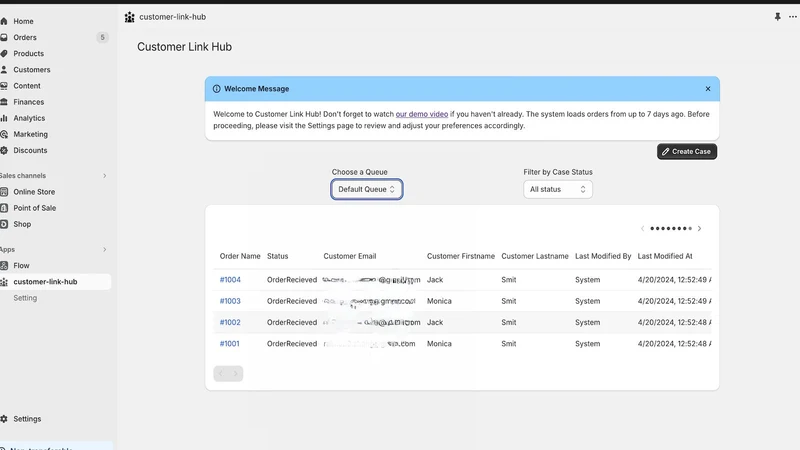This screenshot has width=800, height=450.
Task: Click the Finances bank icon
Action: [4, 102]
